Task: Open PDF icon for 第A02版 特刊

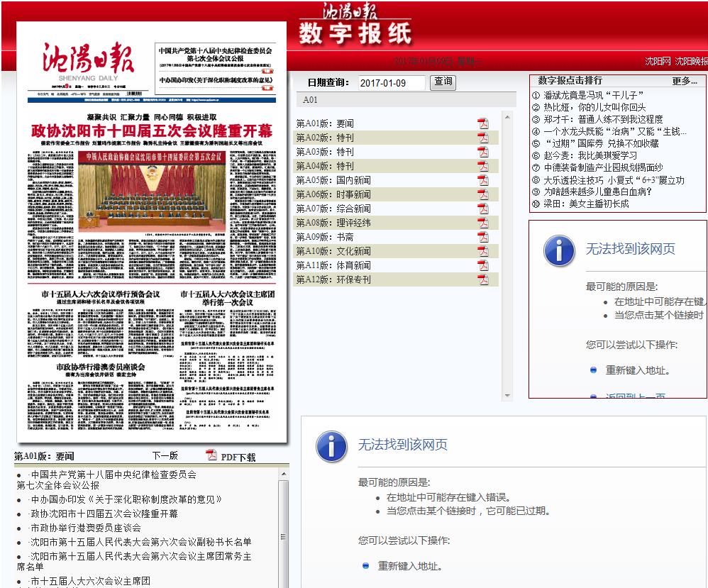Action: click(483, 138)
